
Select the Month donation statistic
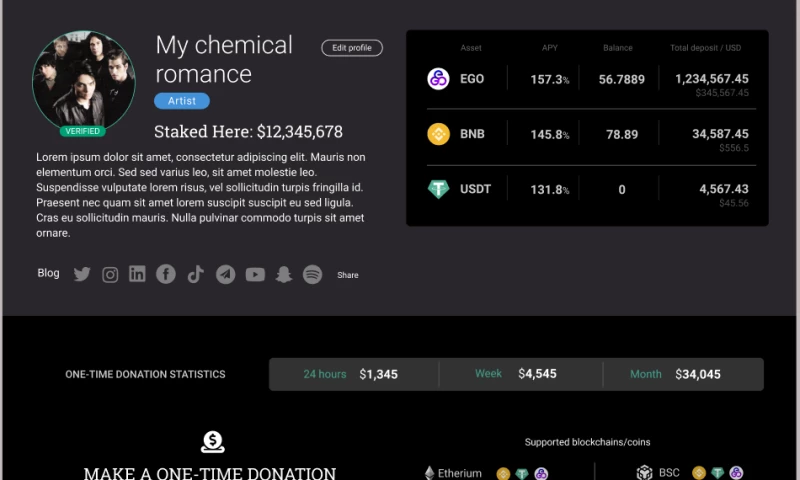[x=675, y=374]
